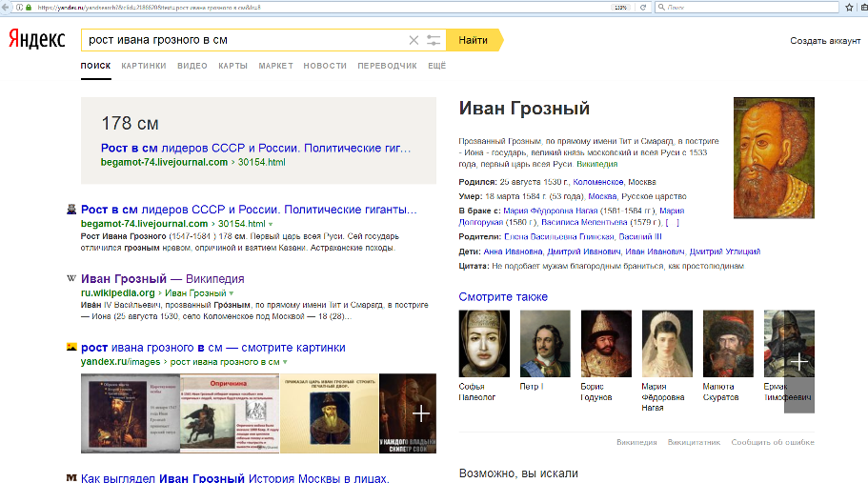
Task: Open Ivan the Terrible portrait image
Action: tap(774, 158)
